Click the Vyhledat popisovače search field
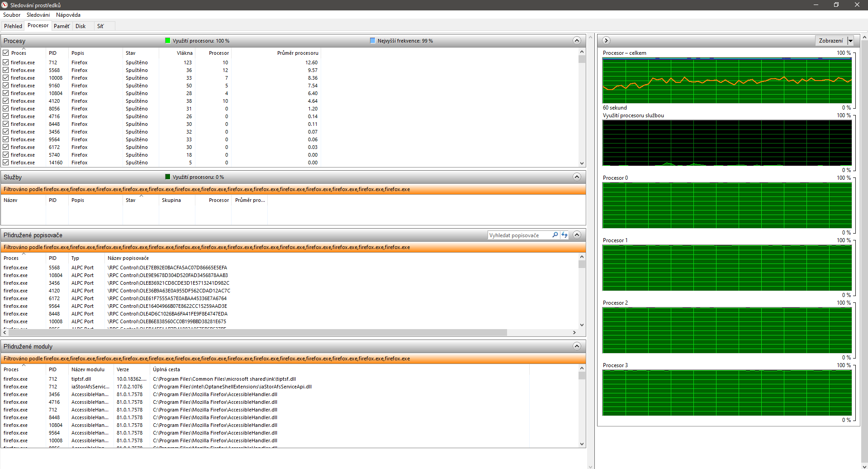Image resolution: width=868 pixels, height=469 pixels. (x=519, y=235)
